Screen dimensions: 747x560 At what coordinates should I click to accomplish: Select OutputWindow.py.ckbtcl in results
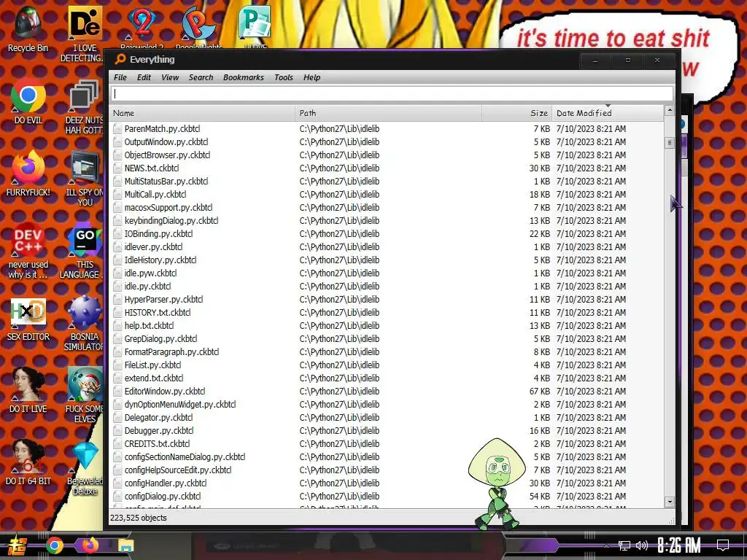pos(386,142)
